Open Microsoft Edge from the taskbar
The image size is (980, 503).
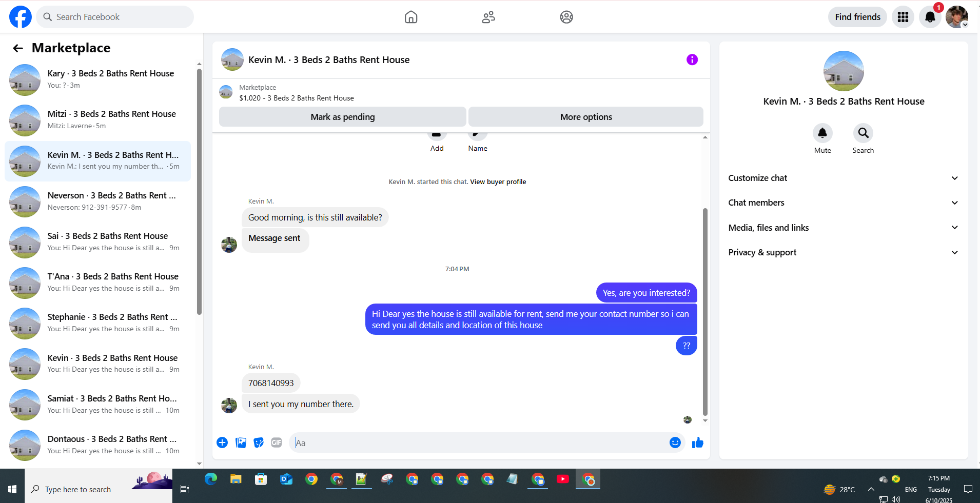pos(211,479)
